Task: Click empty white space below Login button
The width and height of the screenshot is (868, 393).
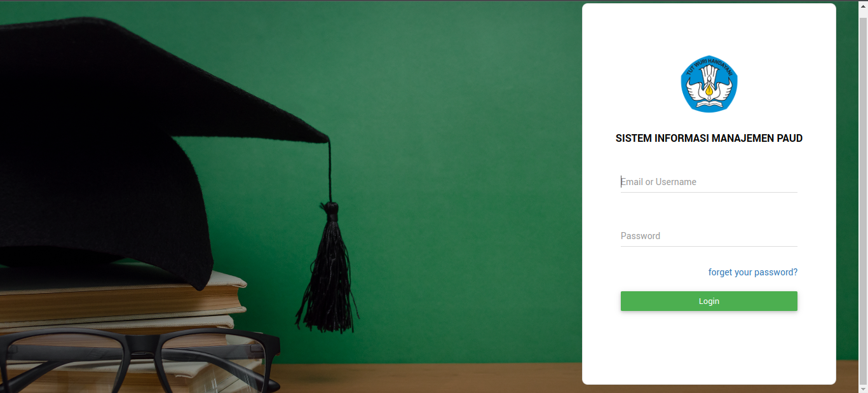Action: [x=709, y=347]
